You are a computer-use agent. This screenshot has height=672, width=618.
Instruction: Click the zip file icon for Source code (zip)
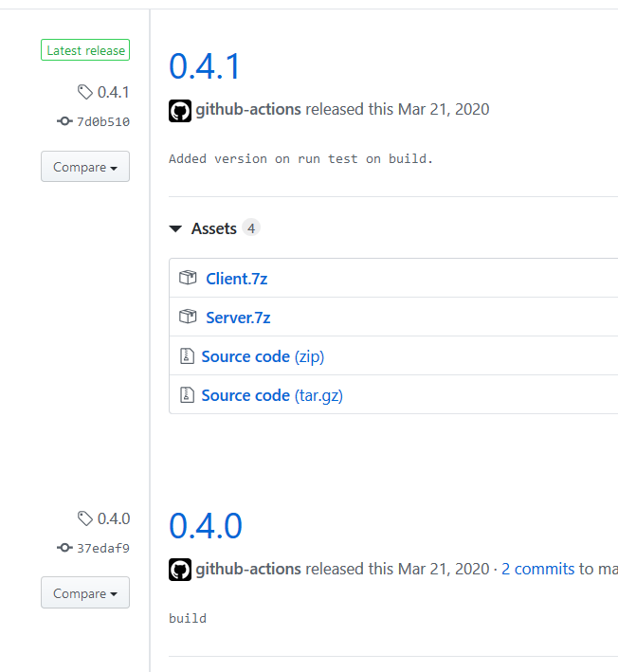pyautogui.click(x=187, y=356)
